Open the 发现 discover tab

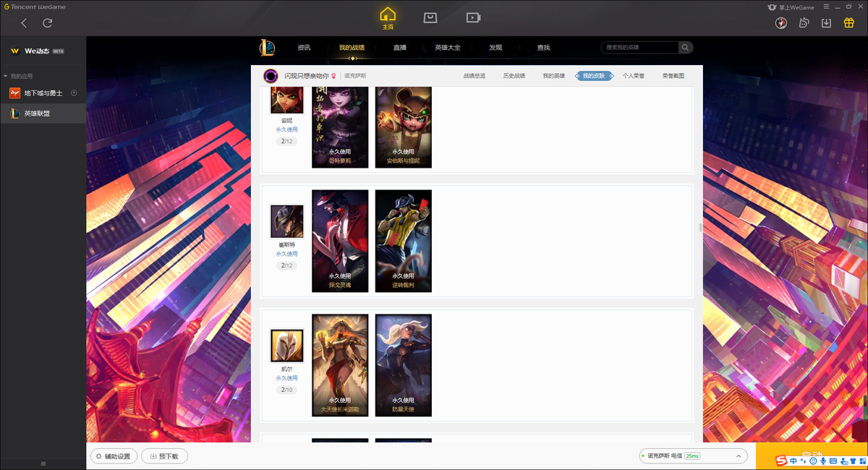pyautogui.click(x=495, y=48)
